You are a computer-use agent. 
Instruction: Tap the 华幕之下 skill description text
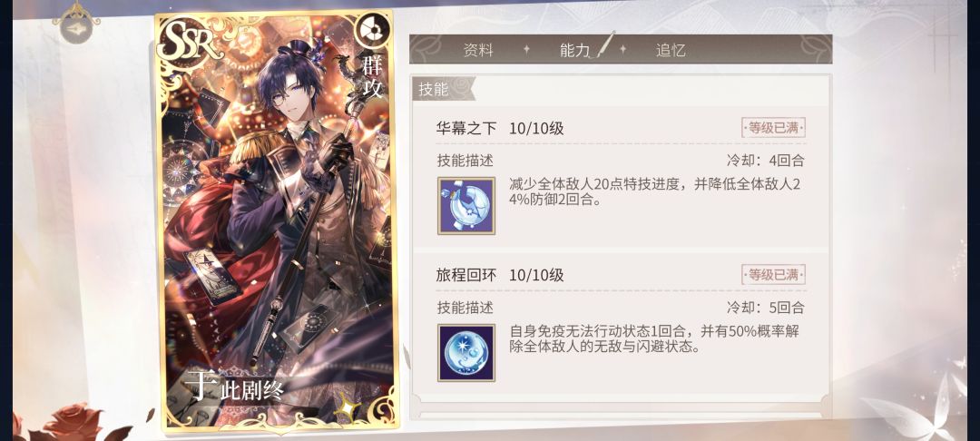(656, 193)
